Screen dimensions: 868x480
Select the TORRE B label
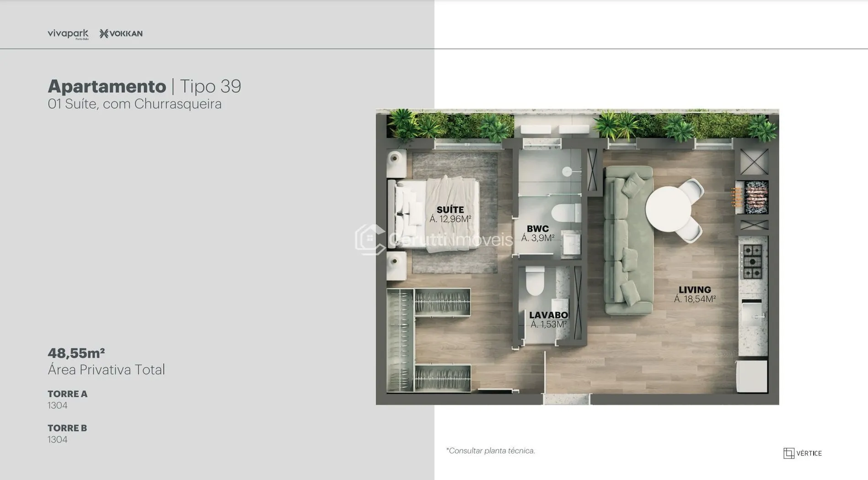[67, 428]
